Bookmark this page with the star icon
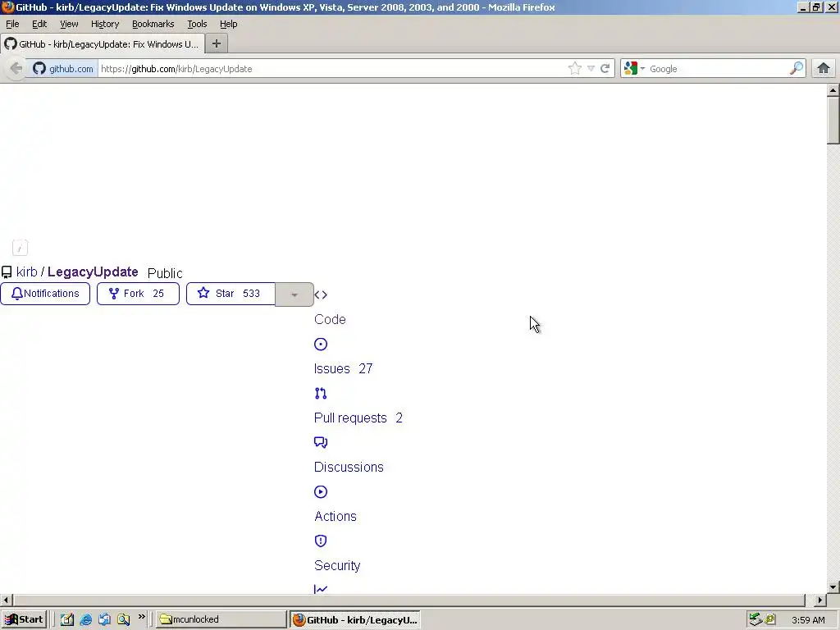Viewport: 840px width, 630px height. 575,69
